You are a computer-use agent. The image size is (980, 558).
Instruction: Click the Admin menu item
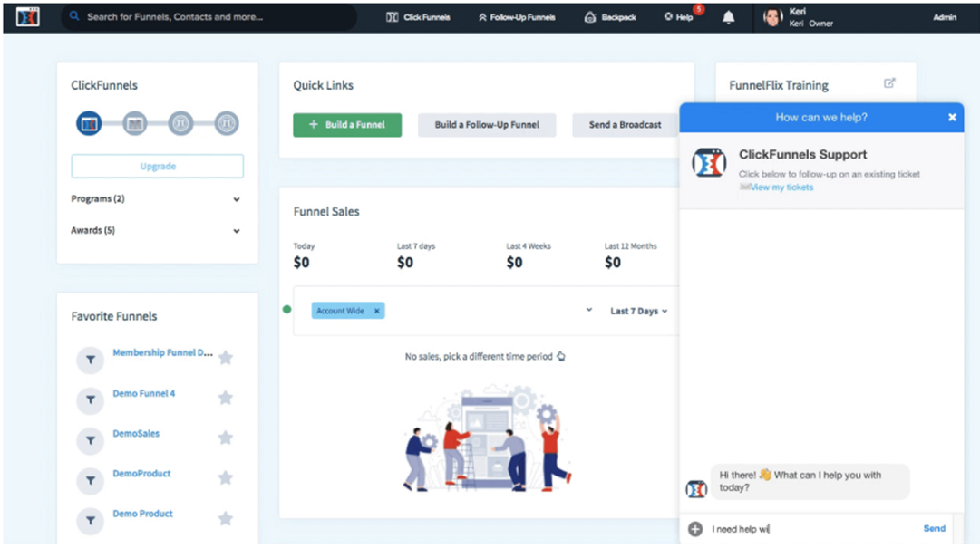point(945,17)
